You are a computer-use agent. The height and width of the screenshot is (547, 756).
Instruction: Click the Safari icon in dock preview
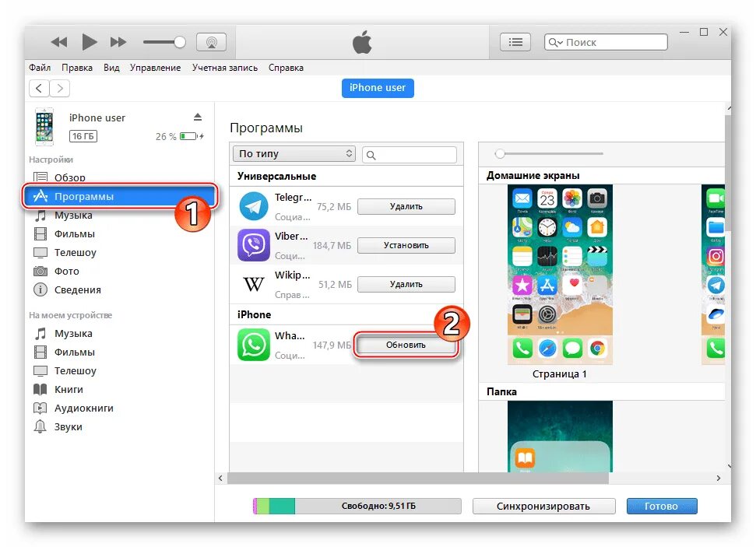click(x=547, y=348)
